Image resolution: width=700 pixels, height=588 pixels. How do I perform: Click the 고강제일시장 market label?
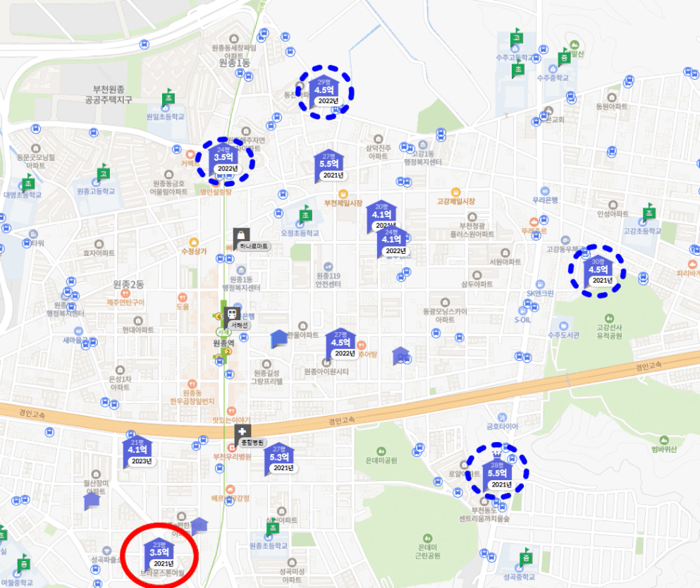point(456,202)
